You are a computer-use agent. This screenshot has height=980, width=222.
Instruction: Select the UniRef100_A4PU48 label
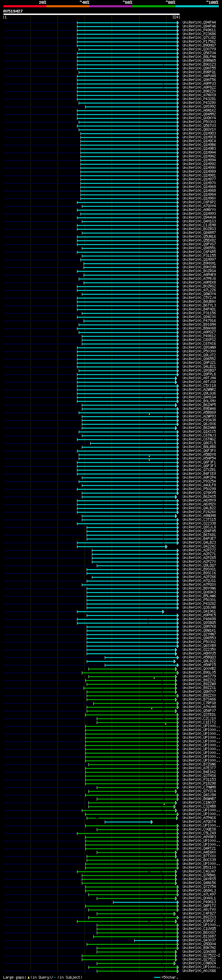coord(199,76)
